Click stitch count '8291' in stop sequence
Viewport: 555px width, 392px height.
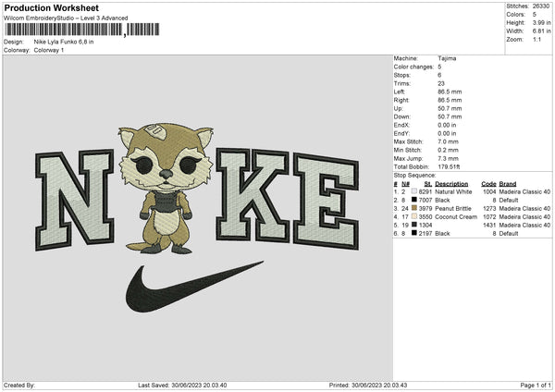coord(425,191)
